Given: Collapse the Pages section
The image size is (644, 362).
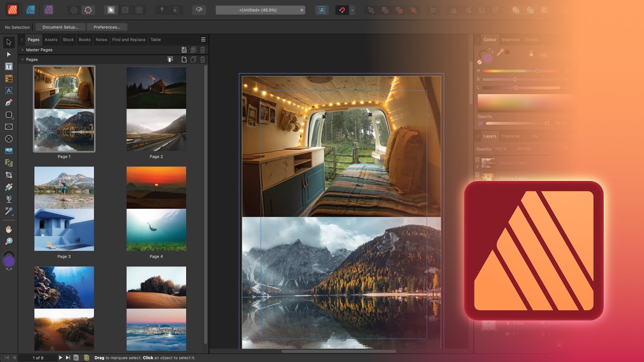Looking at the screenshot, I should pyautogui.click(x=23, y=59).
